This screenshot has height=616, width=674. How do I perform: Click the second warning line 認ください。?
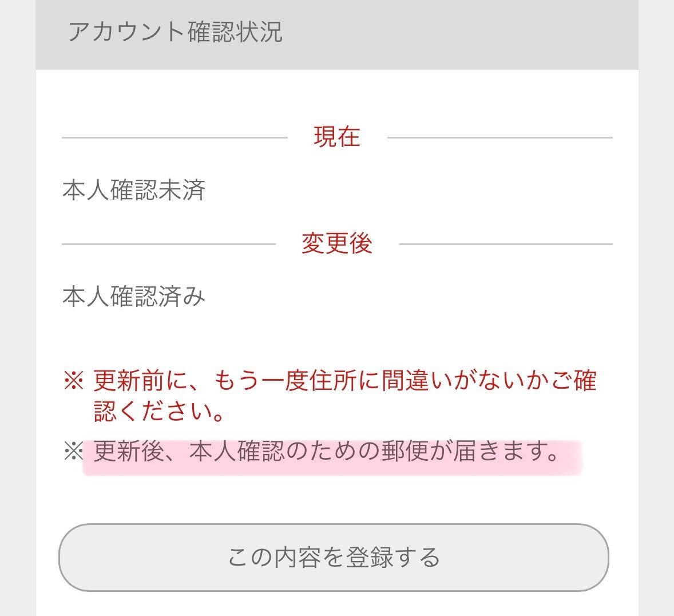(159, 411)
